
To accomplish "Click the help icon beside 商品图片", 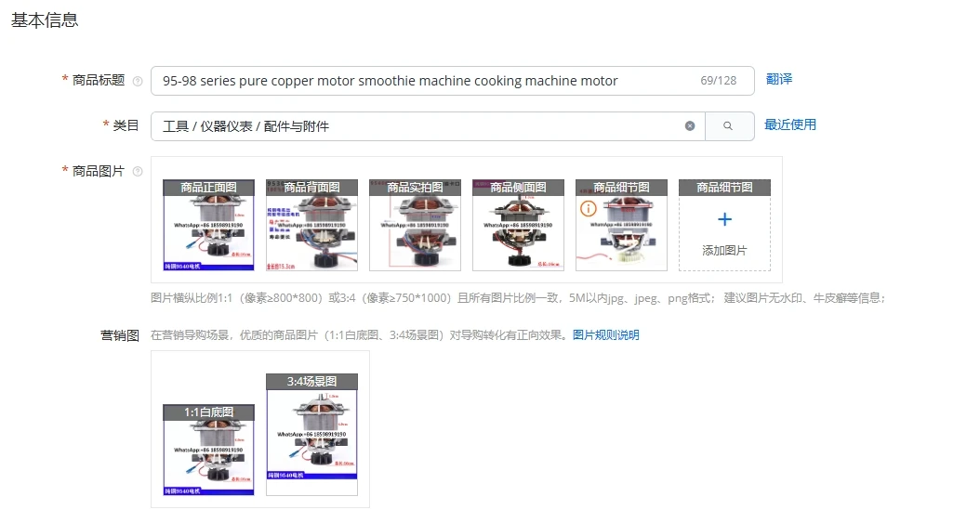I will [x=138, y=172].
